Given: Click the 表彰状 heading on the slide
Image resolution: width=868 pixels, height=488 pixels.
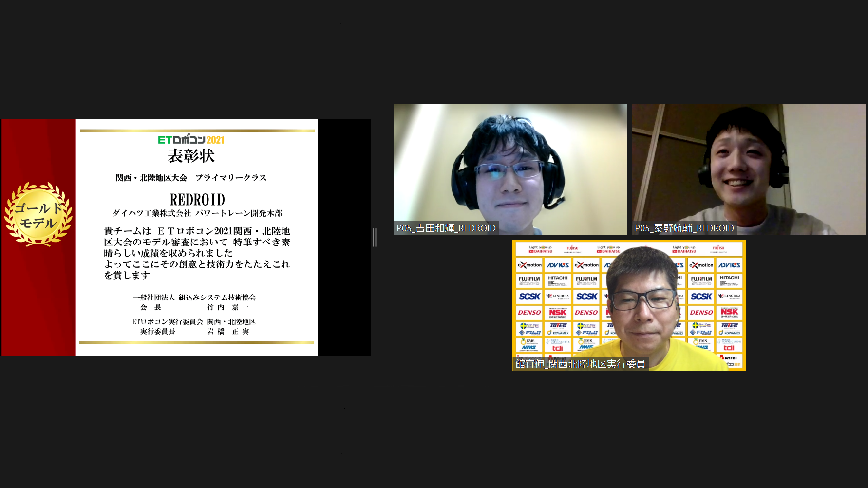Looking at the screenshot, I should click(x=191, y=156).
